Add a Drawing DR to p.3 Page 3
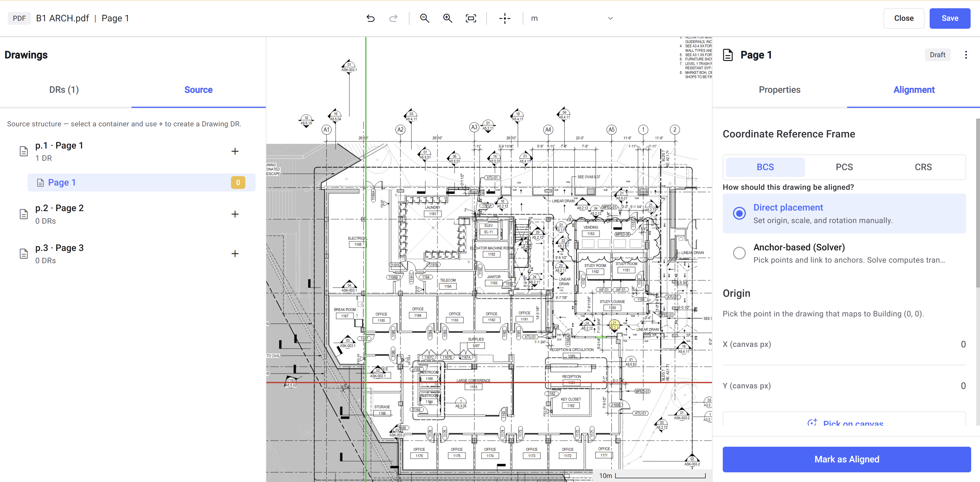Image resolution: width=980 pixels, height=482 pixels. coord(235,254)
